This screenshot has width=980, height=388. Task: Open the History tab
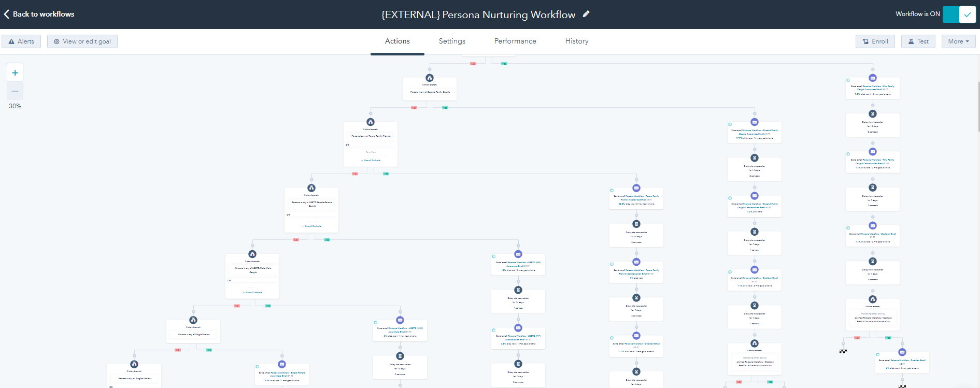tap(577, 41)
